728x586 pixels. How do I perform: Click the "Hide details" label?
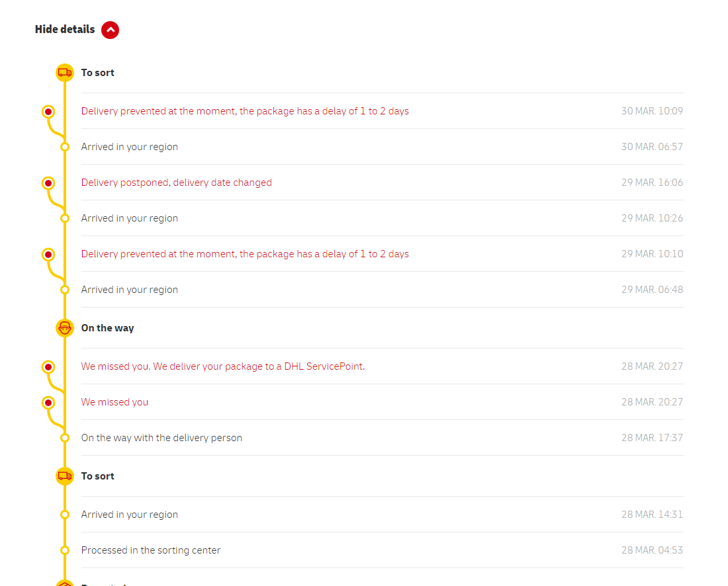[65, 30]
